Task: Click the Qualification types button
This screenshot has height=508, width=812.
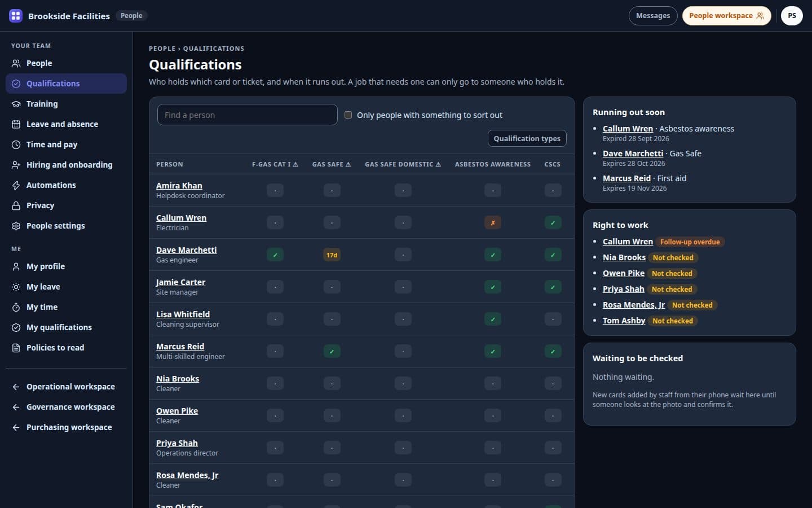Action: click(x=527, y=138)
